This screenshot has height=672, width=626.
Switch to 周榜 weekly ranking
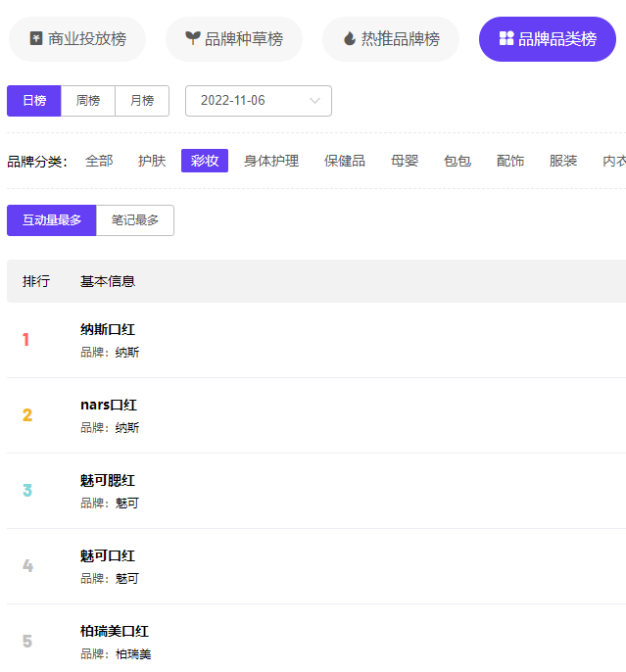pyautogui.click(x=88, y=101)
